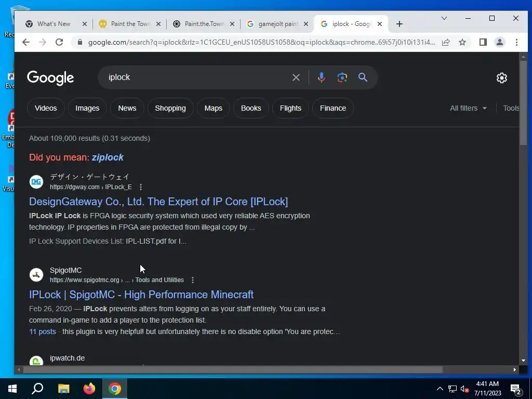Screen dimensions: 532x399
Task: Switch to What's New tab
Action: (x=54, y=24)
